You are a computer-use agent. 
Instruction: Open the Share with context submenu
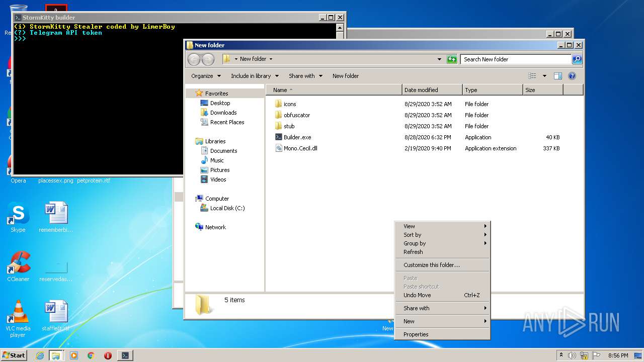click(442, 308)
